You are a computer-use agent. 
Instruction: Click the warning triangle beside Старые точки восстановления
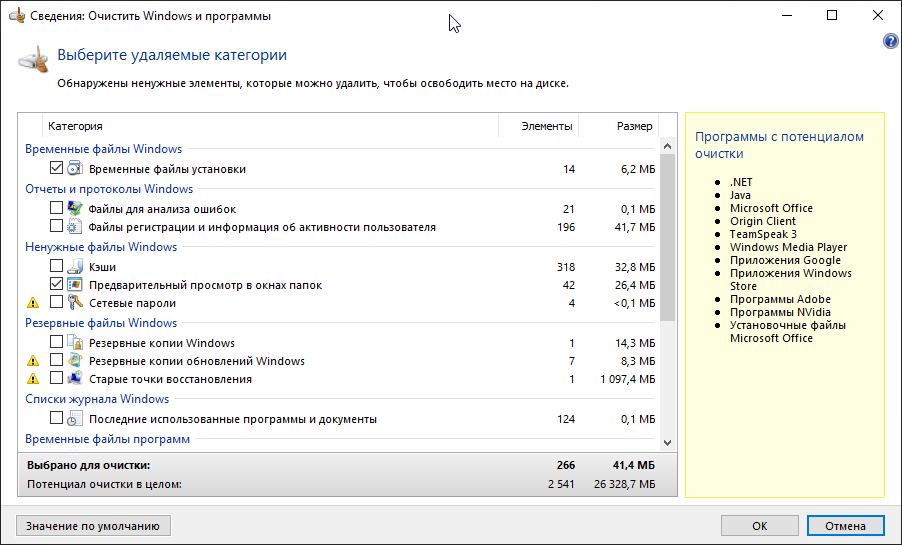click(x=32, y=379)
